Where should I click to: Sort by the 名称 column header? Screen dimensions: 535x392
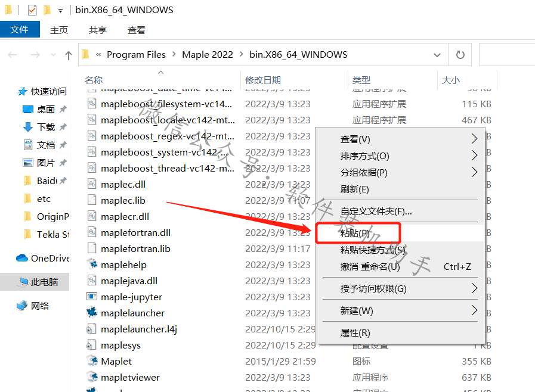[94, 80]
